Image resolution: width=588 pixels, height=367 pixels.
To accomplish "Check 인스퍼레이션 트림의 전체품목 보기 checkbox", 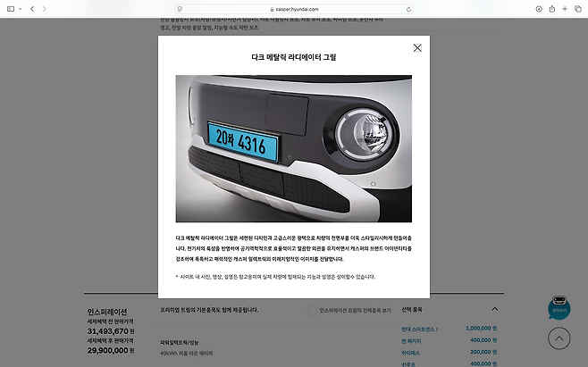I will (x=312, y=310).
